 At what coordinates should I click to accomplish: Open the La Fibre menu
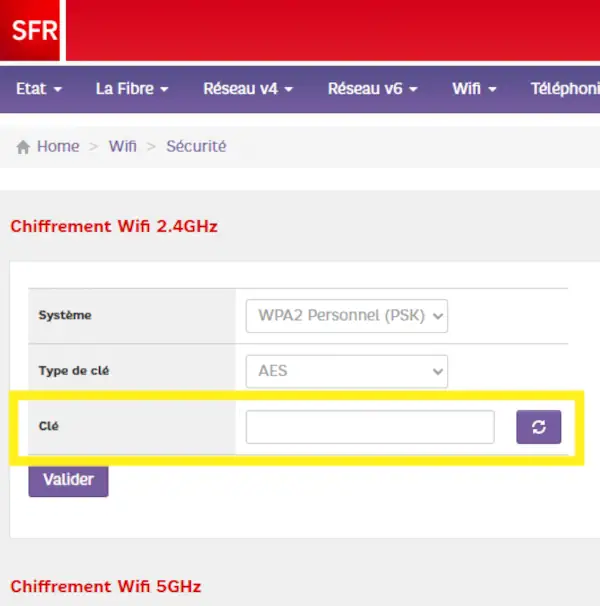pos(132,89)
